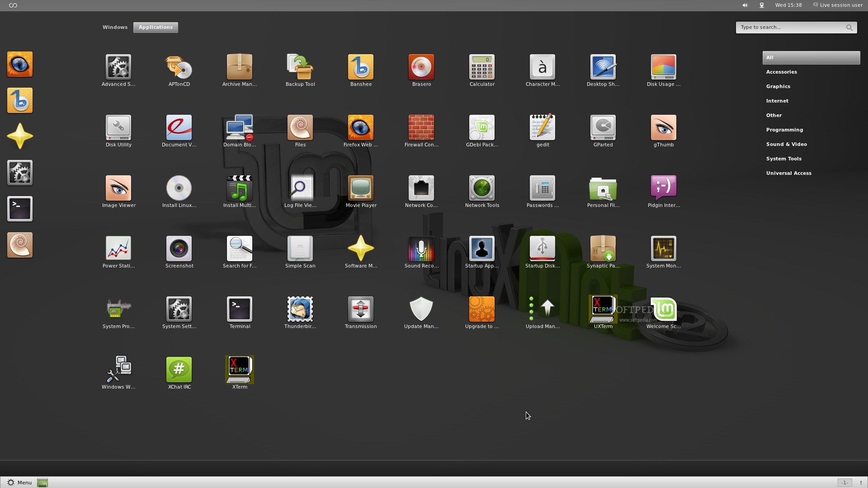Open GParted partition editor
Image resolution: width=868 pixels, height=488 pixels.
[x=603, y=128]
